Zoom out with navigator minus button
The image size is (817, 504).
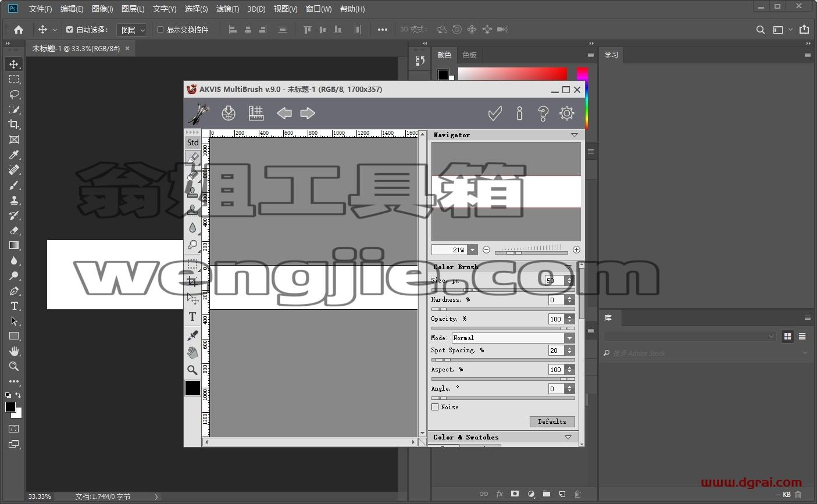pos(486,250)
